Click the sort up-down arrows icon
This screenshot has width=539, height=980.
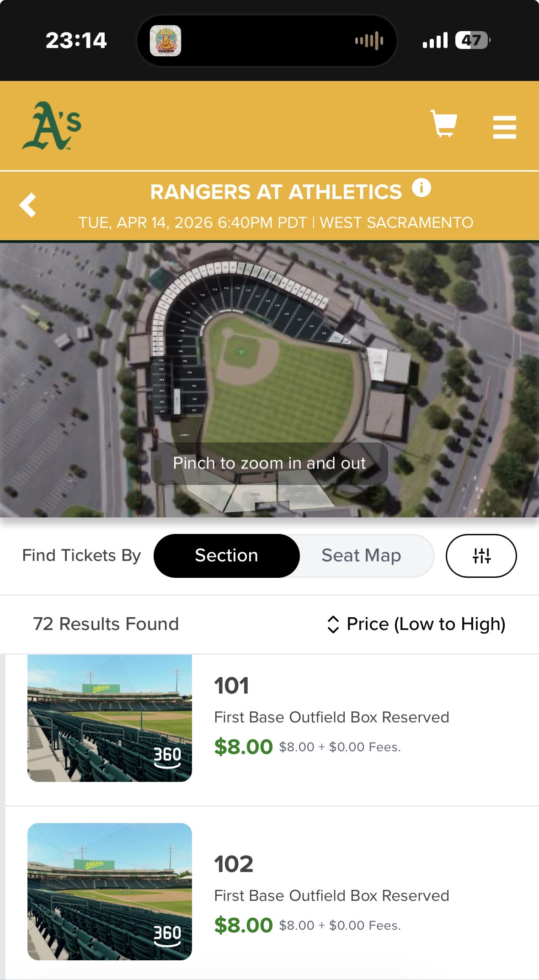click(x=333, y=624)
